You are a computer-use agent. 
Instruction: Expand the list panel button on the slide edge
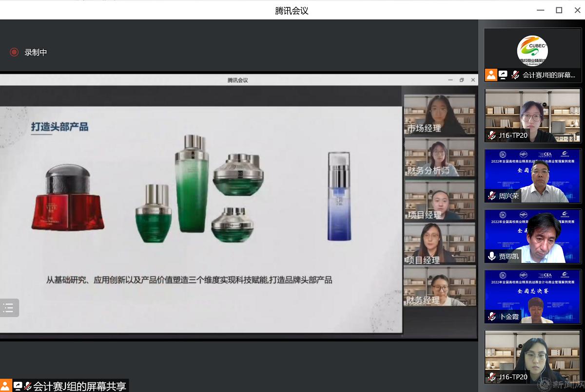(x=8, y=308)
